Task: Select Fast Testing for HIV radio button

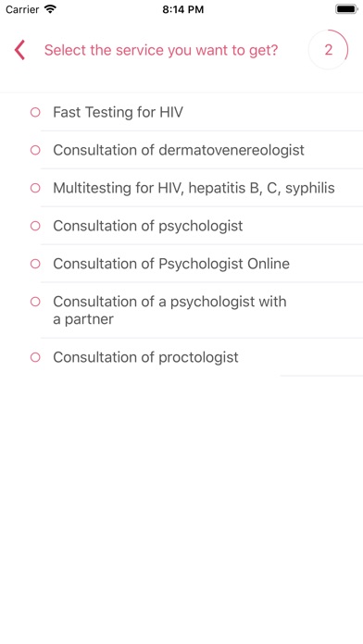Action: (35, 112)
